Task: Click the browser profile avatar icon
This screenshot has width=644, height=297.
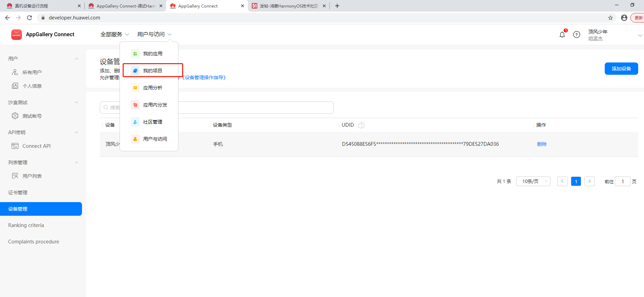Action: click(x=624, y=18)
